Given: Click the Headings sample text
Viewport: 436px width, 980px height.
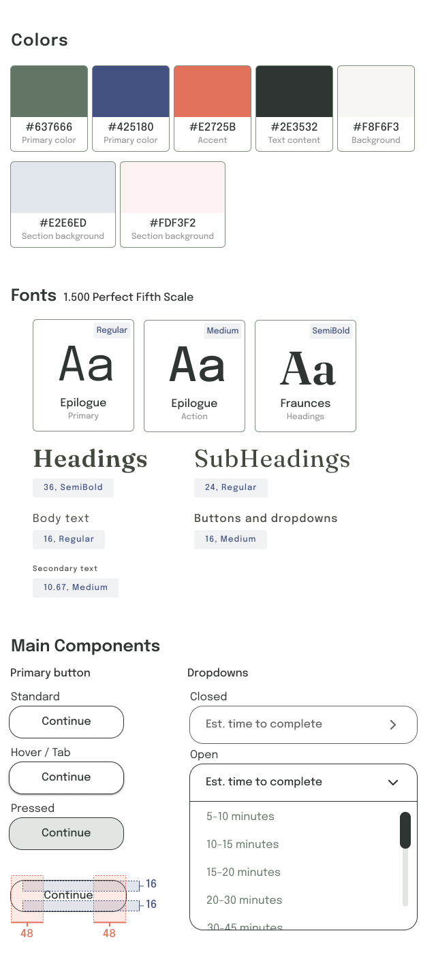Looking at the screenshot, I should [90, 459].
